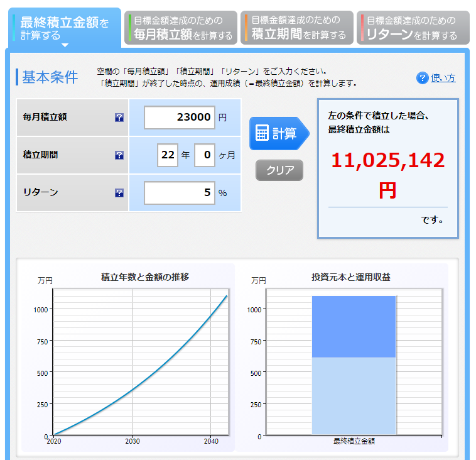Image resolution: width=476 pixels, height=460 pixels.
Task: Focus the monthly amount field showing 23000
Action: (180, 118)
